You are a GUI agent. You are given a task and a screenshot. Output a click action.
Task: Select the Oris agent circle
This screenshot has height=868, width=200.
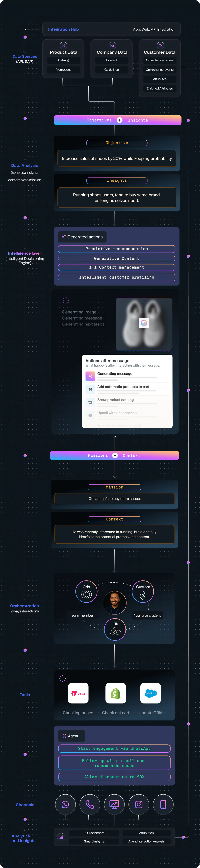tap(86, 591)
